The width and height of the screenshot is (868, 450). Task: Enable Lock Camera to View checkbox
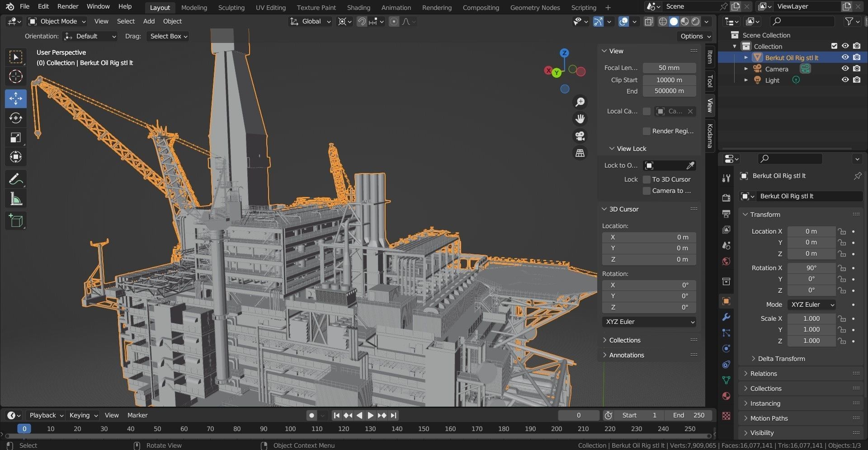pyautogui.click(x=646, y=191)
